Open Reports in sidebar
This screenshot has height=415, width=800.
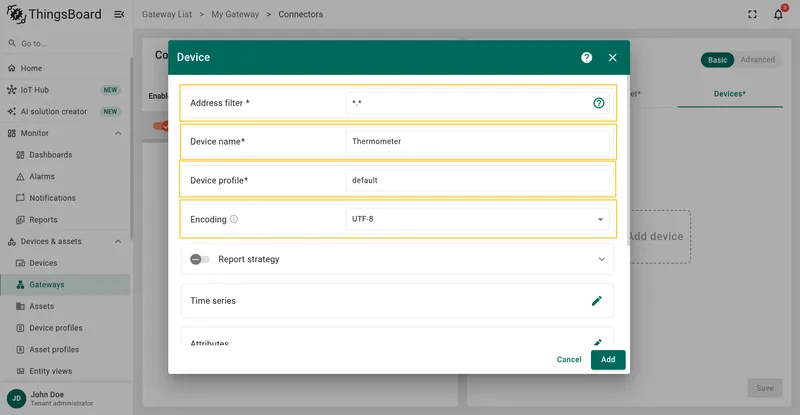[x=65, y=220]
